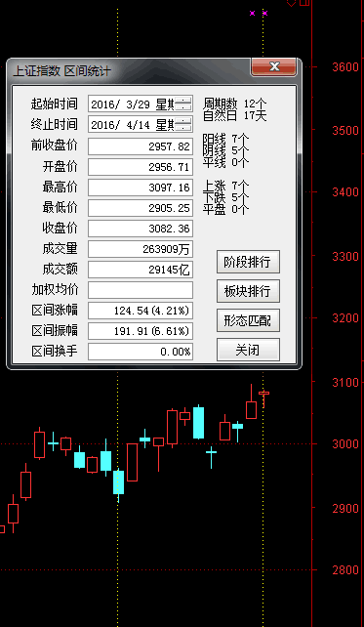Click the 起始时间 date spinner arrows

coord(183,104)
